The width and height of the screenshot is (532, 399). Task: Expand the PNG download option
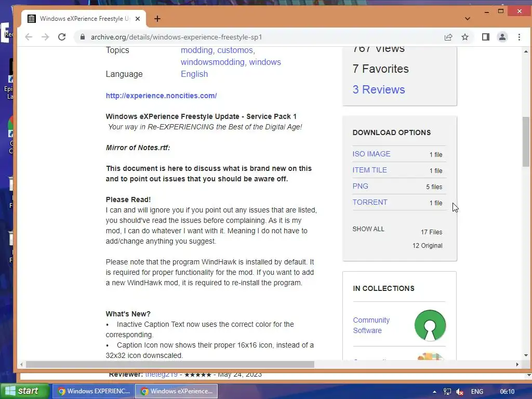pos(361,187)
